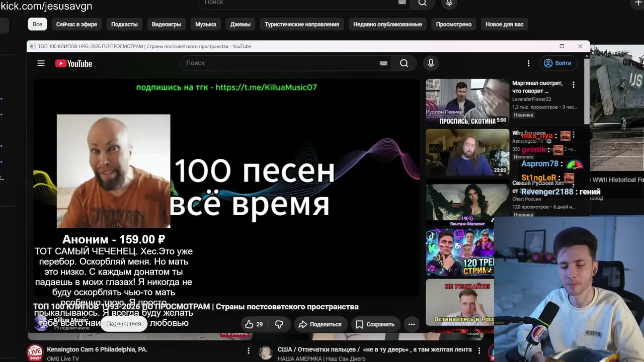Close the YouTube popup window
Screen dimensions: 644x362
[x=580, y=46]
